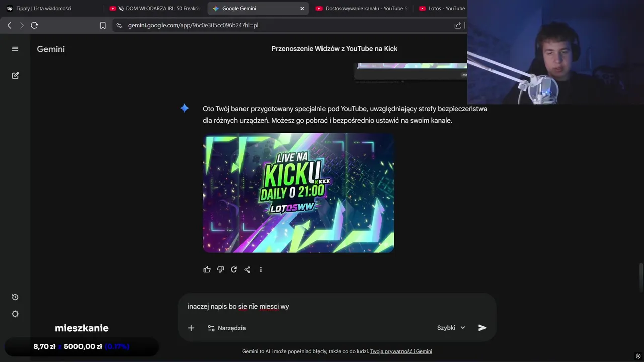Bookmark this page using bookmark icon
This screenshot has height=362, width=644.
[x=103, y=25]
